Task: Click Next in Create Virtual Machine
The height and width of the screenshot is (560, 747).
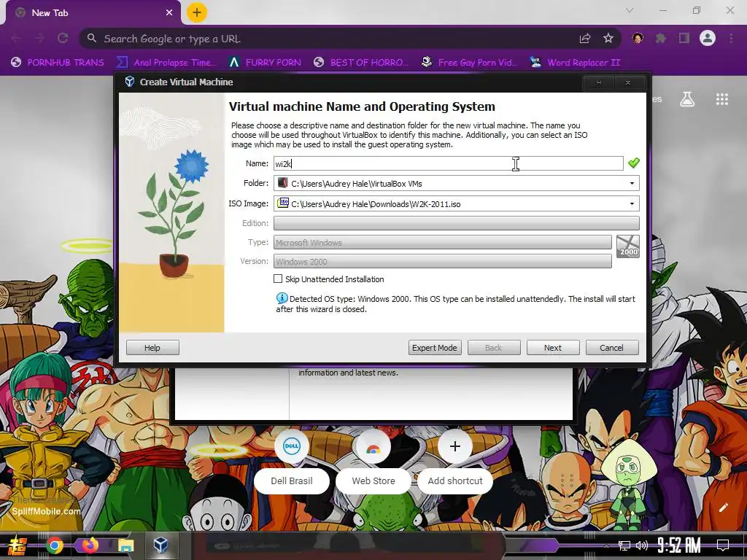Action: [553, 348]
